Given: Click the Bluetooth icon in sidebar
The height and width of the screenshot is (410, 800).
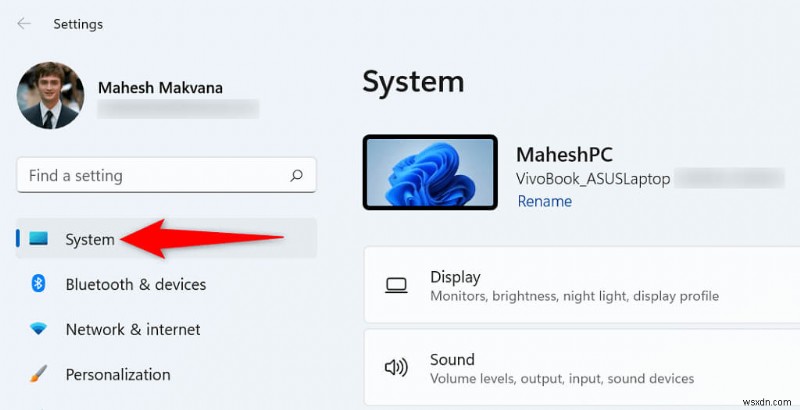Looking at the screenshot, I should (38, 283).
